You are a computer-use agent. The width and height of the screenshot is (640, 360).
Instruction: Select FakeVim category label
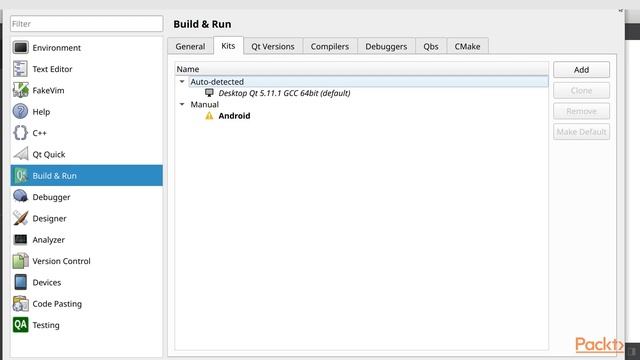pyautogui.click(x=48, y=90)
